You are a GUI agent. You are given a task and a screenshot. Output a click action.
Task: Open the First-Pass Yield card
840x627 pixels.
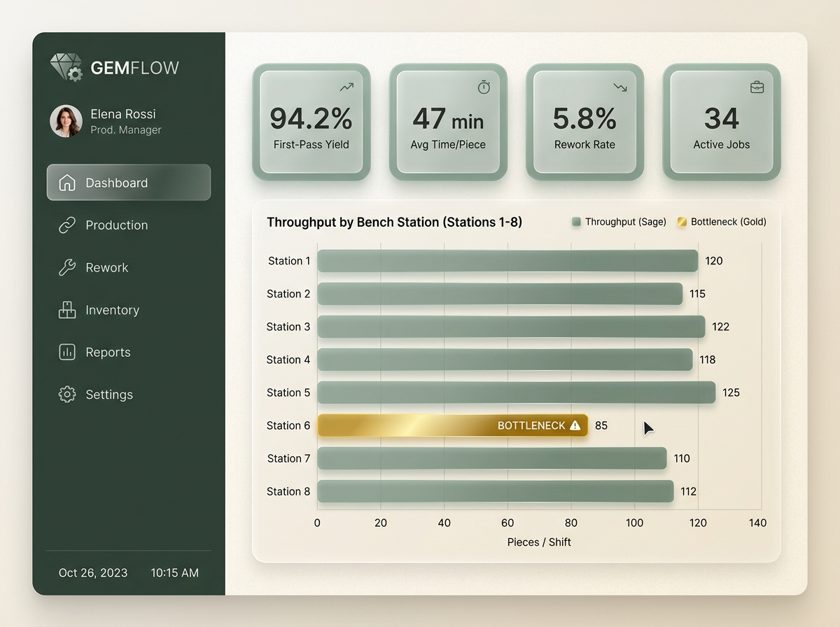click(x=311, y=122)
